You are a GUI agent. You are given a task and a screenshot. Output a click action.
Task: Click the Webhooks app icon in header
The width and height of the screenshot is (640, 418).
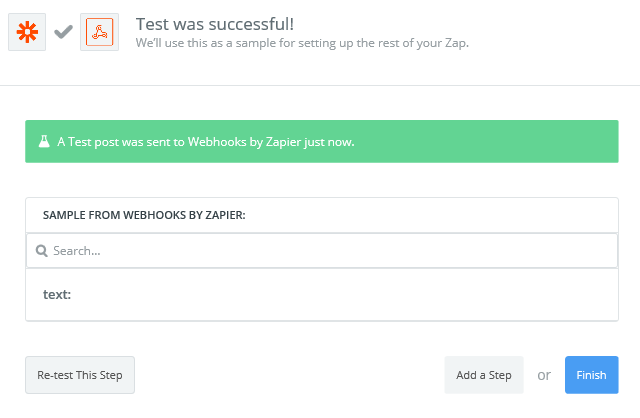pyautogui.click(x=100, y=32)
